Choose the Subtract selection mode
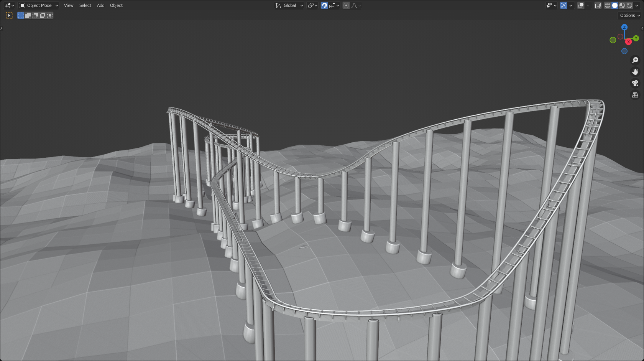Image resolution: width=644 pixels, height=361 pixels. [35, 15]
